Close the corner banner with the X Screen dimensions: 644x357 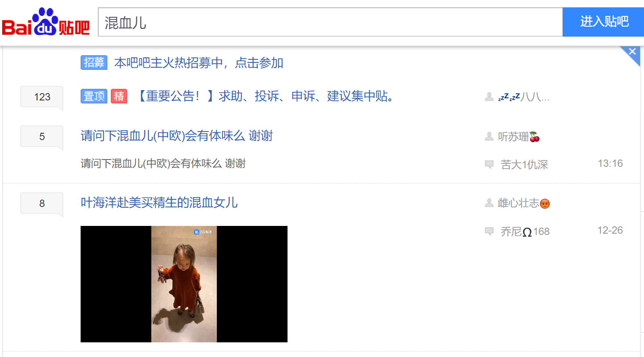(x=632, y=52)
